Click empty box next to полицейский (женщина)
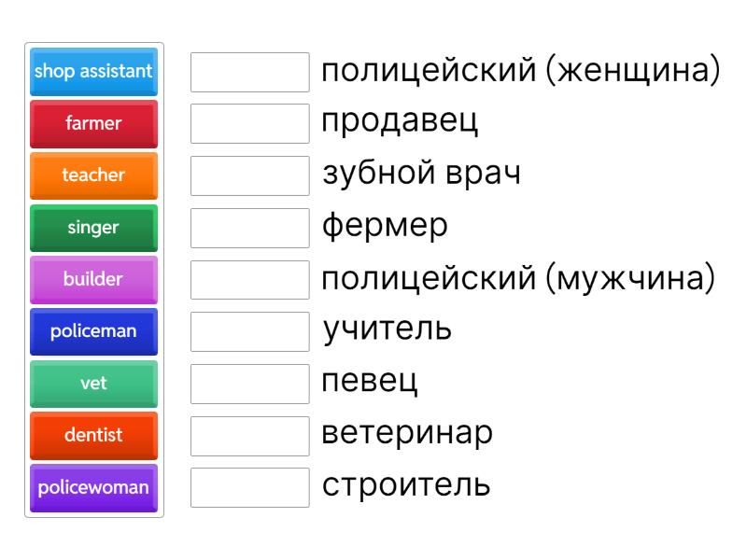Viewport: 747px width, 560px height. pos(249,72)
